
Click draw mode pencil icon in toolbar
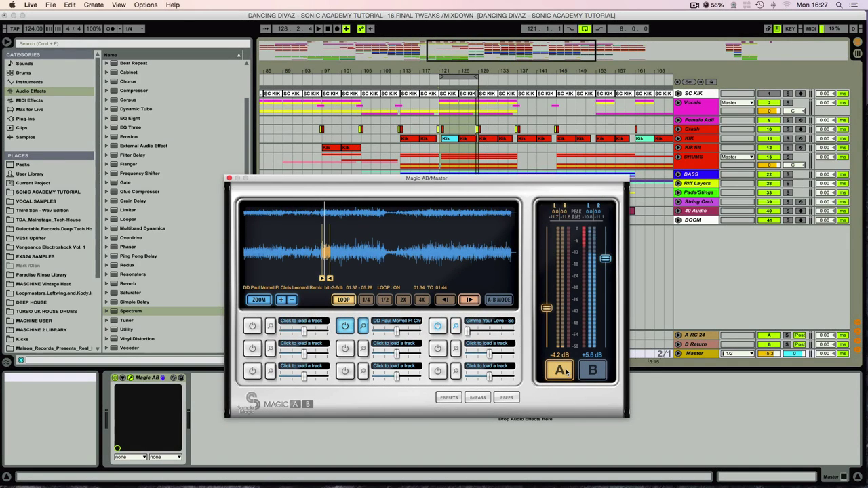(768, 28)
